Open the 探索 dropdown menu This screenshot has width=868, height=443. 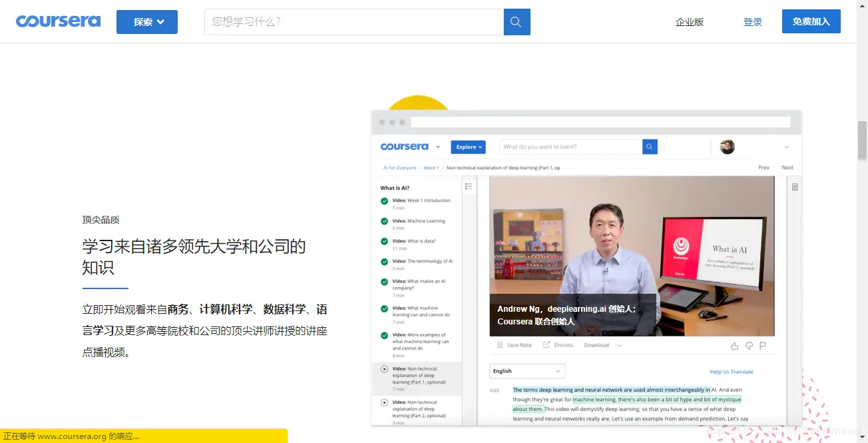146,21
